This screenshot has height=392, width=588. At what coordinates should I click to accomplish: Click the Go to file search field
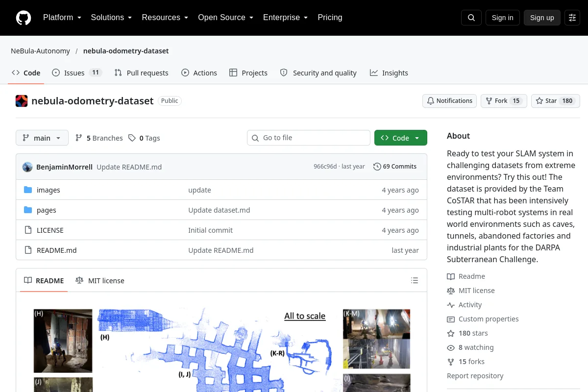point(309,138)
